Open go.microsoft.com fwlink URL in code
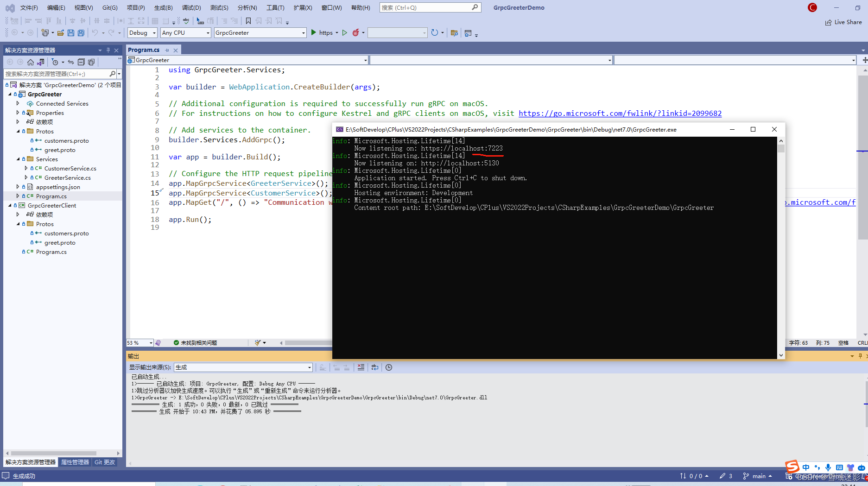Viewport: 868px width, 486px height. tap(620, 114)
